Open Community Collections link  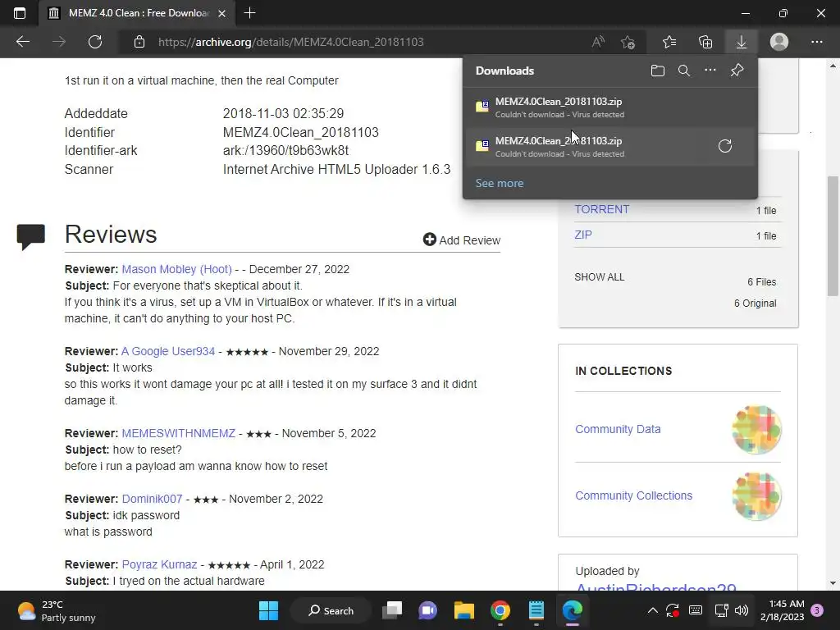click(634, 495)
